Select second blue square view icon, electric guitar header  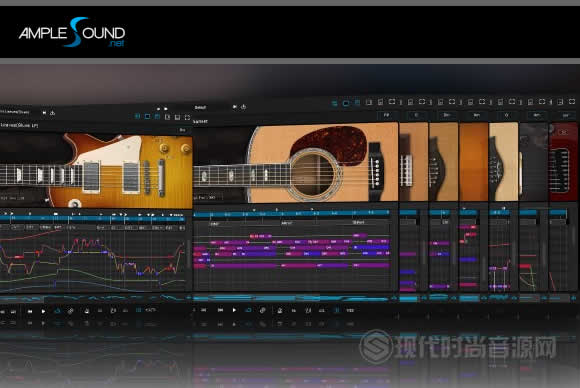click(147, 117)
